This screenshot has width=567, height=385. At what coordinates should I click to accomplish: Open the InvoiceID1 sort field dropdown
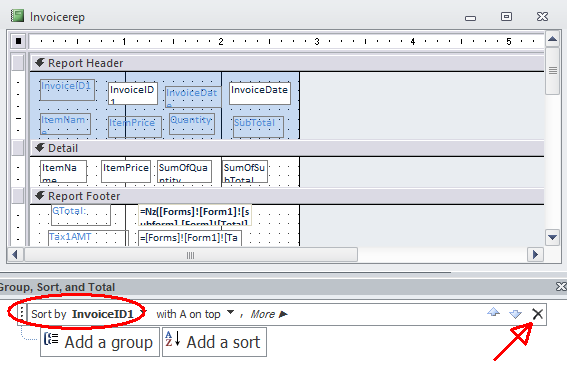pyautogui.click(x=143, y=312)
